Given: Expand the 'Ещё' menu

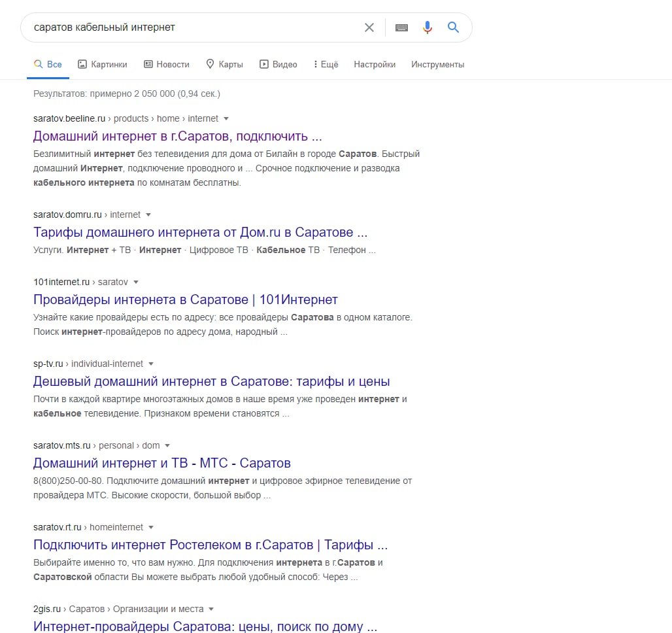Looking at the screenshot, I should click(326, 64).
